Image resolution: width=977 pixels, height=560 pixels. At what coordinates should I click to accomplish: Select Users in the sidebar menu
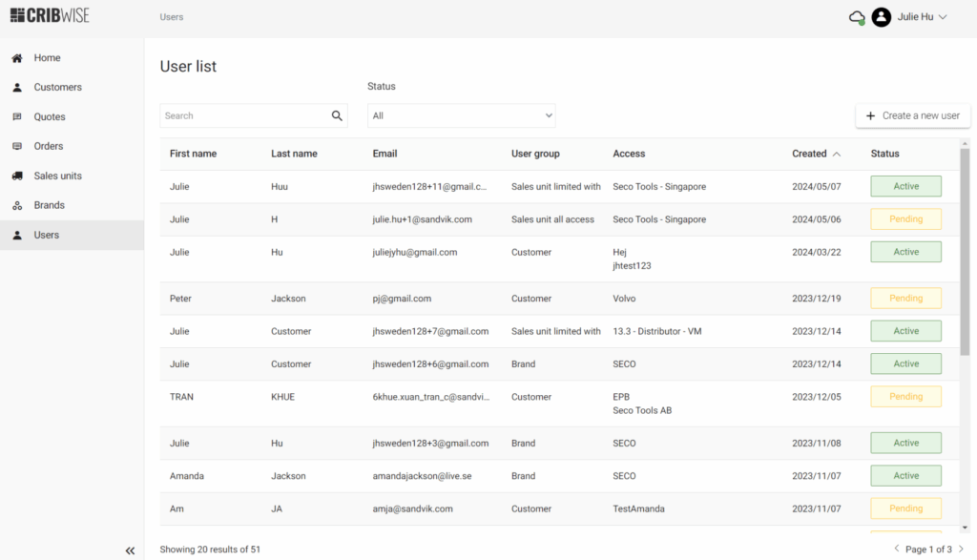(47, 235)
